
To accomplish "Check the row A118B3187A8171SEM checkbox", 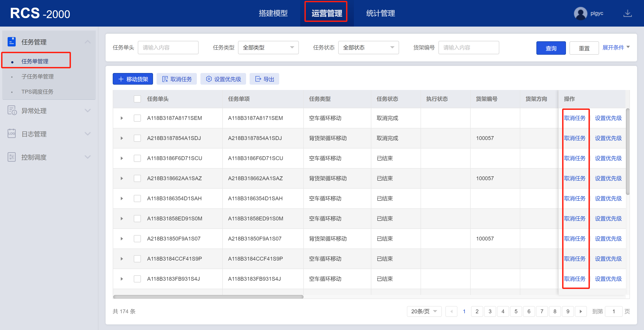I will point(137,118).
